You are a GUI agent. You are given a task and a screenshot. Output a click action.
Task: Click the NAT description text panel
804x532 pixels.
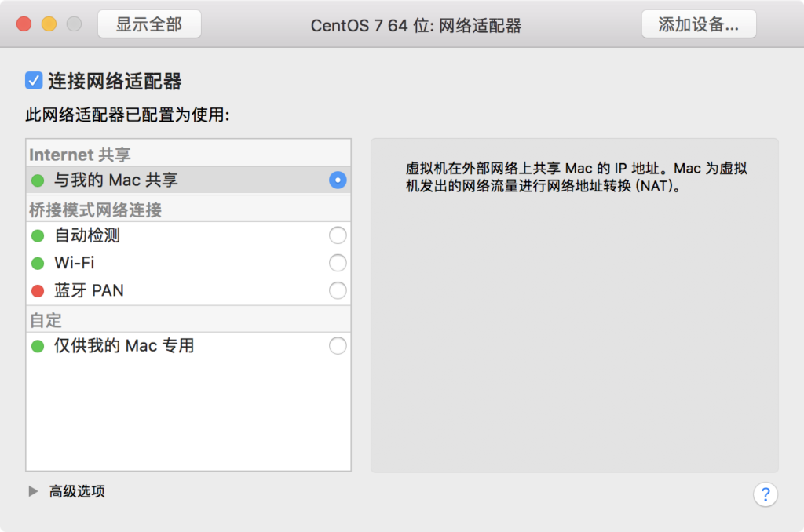click(575, 305)
